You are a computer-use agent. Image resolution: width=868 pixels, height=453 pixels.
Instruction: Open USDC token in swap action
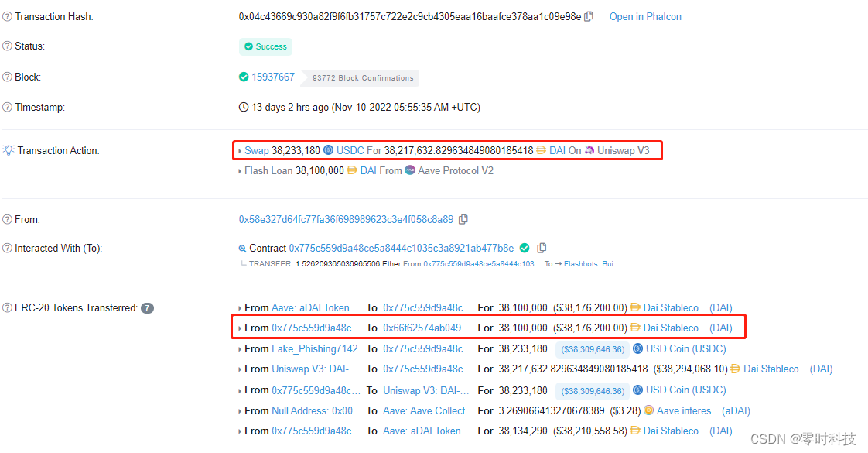(350, 151)
